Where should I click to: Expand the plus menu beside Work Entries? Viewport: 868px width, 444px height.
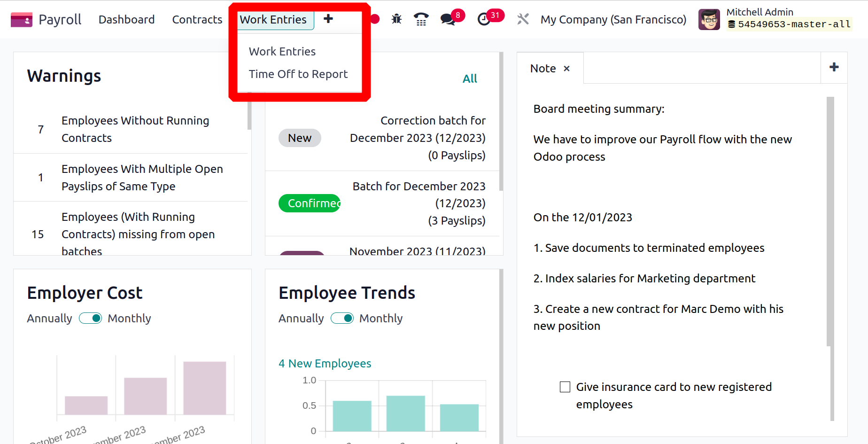[x=328, y=19]
